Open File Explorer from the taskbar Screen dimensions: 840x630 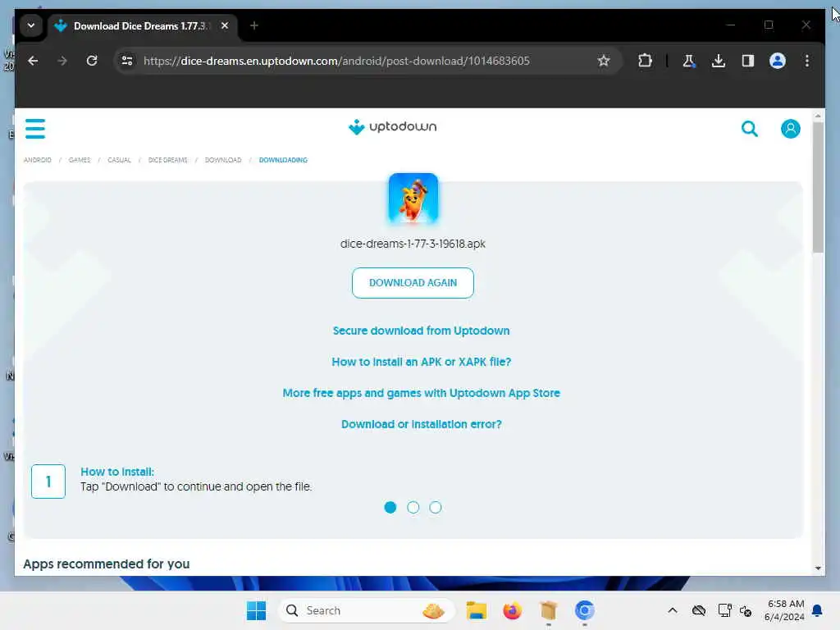(477, 610)
